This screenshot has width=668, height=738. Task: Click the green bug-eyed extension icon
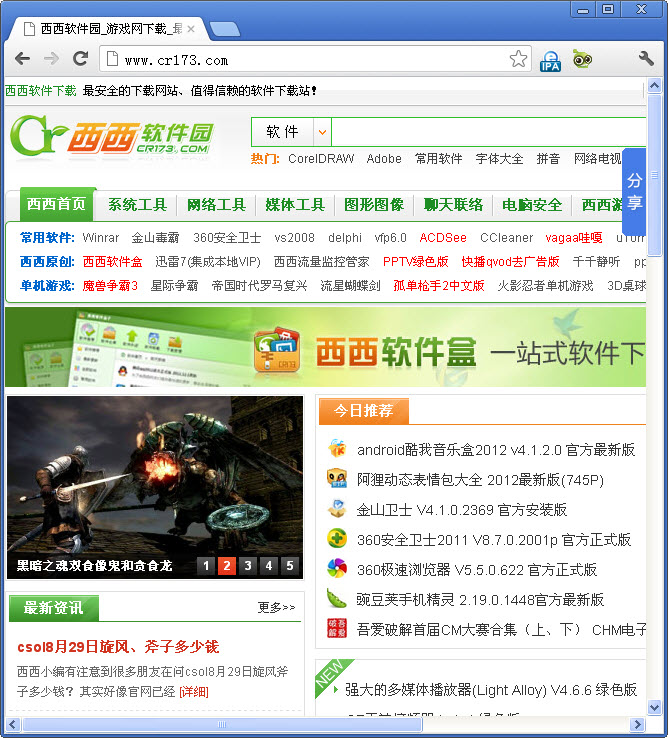click(582, 59)
